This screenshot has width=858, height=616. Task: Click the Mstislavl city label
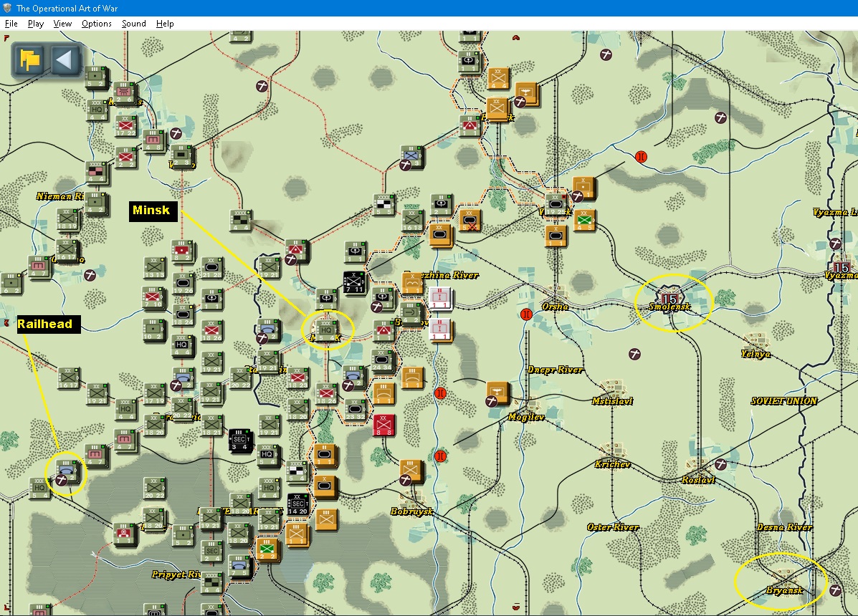tap(612, 401)
